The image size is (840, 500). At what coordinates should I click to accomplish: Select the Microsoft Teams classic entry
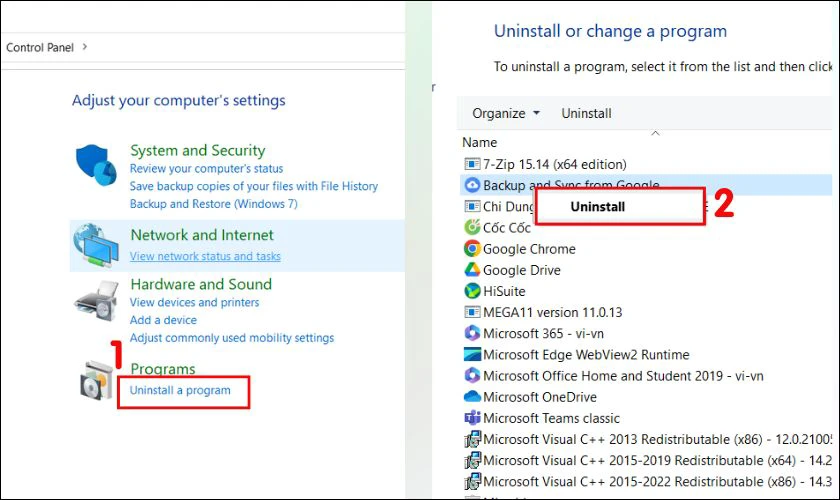coord(551,418)
